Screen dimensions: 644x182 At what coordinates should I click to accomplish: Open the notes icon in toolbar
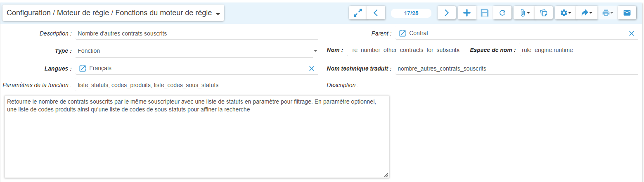pos(544,13)
